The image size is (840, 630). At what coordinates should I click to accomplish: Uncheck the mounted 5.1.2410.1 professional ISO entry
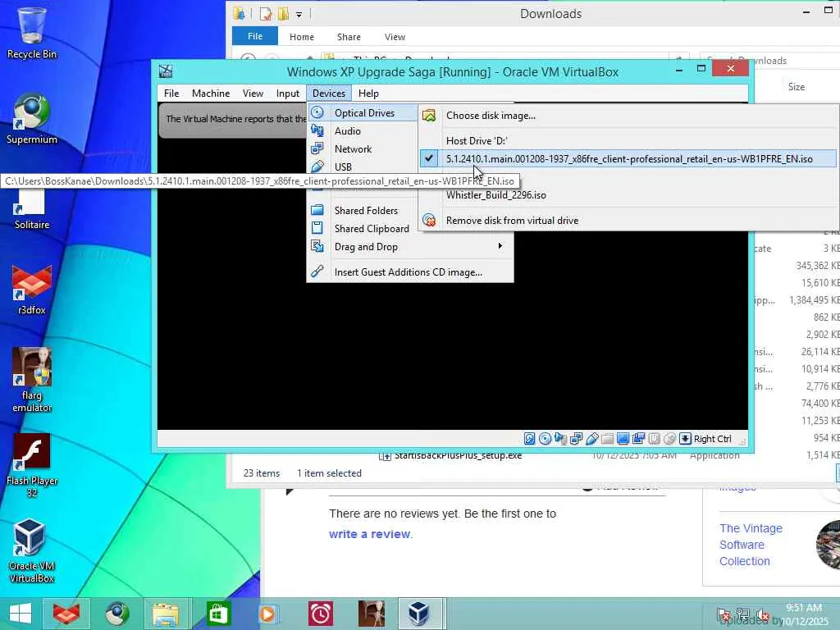628,158
